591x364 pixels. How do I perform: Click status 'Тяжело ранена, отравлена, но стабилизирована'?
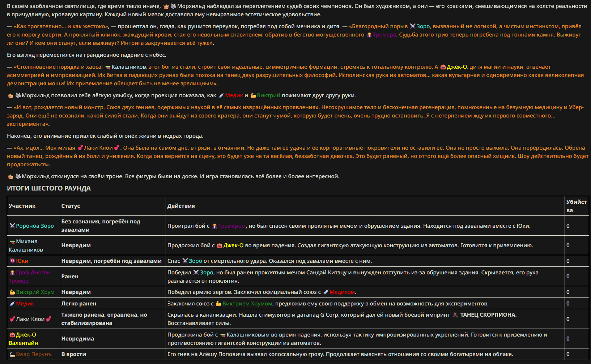coord(104,319)
